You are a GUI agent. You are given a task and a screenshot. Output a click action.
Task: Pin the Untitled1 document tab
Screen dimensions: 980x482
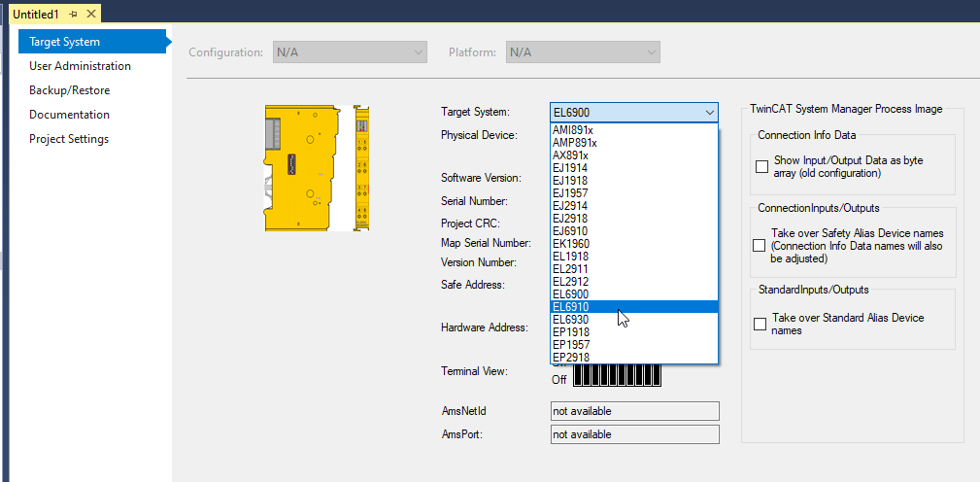pyautogui.click(x=74, y=14)
